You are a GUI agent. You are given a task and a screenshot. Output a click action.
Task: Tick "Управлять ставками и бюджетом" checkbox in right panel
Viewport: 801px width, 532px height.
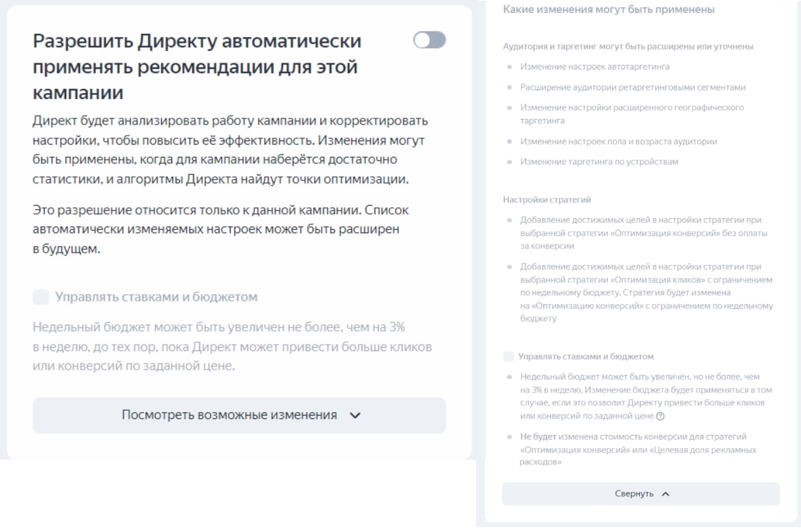pos(508,357)
